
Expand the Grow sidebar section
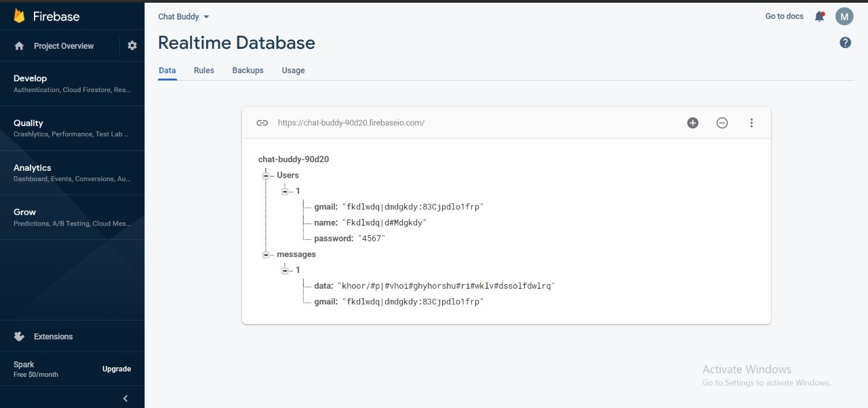point(72,217)
